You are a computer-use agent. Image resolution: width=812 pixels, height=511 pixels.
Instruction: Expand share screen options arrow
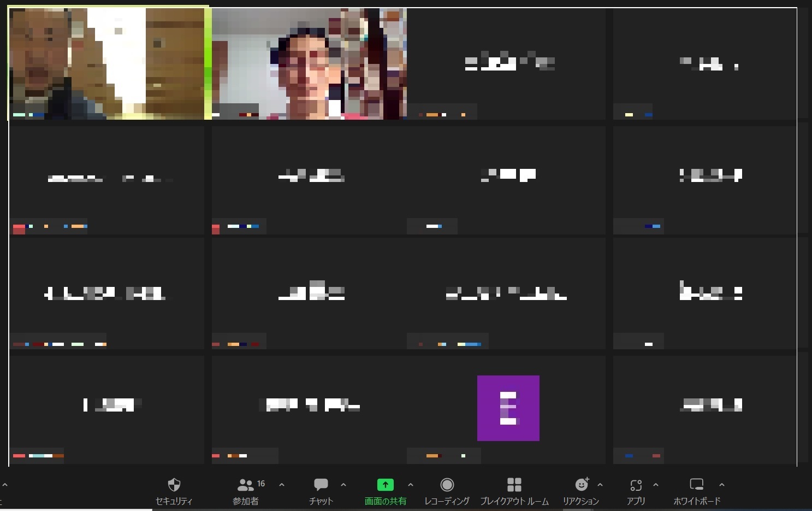point(411,485)
